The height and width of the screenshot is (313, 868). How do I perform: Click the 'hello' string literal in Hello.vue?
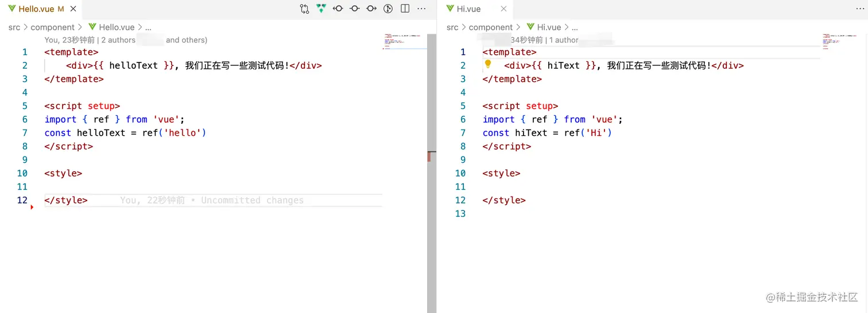183,132
